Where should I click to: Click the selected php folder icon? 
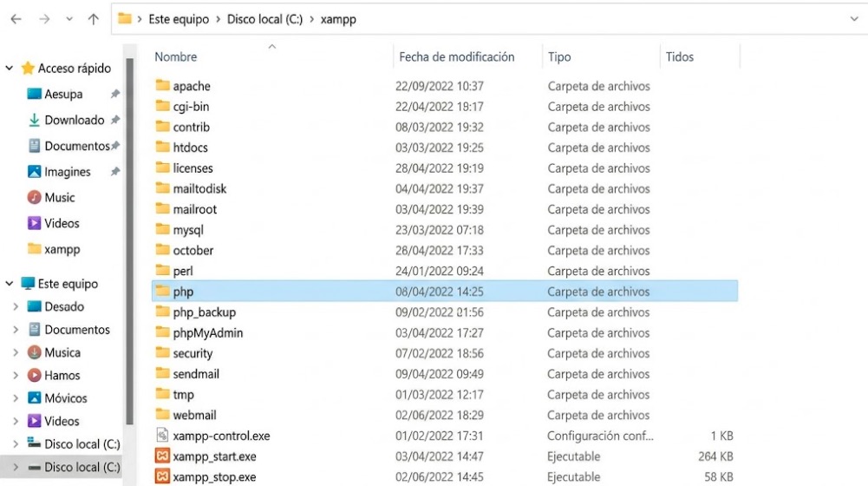pos(162,291)
